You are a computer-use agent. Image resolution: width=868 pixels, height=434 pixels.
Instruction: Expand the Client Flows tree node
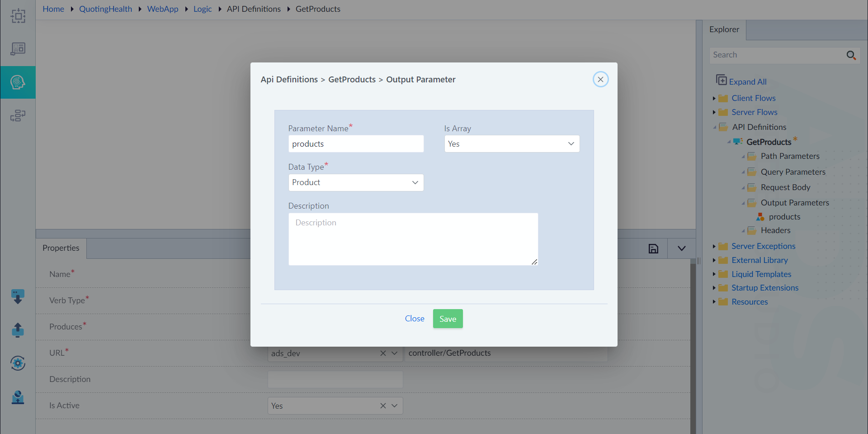714,98
